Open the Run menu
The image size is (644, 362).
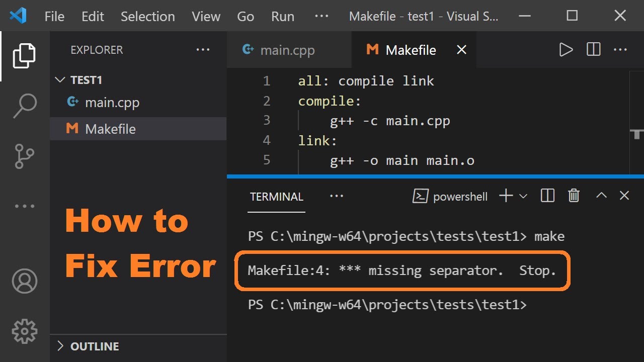(x=283, y=16)
